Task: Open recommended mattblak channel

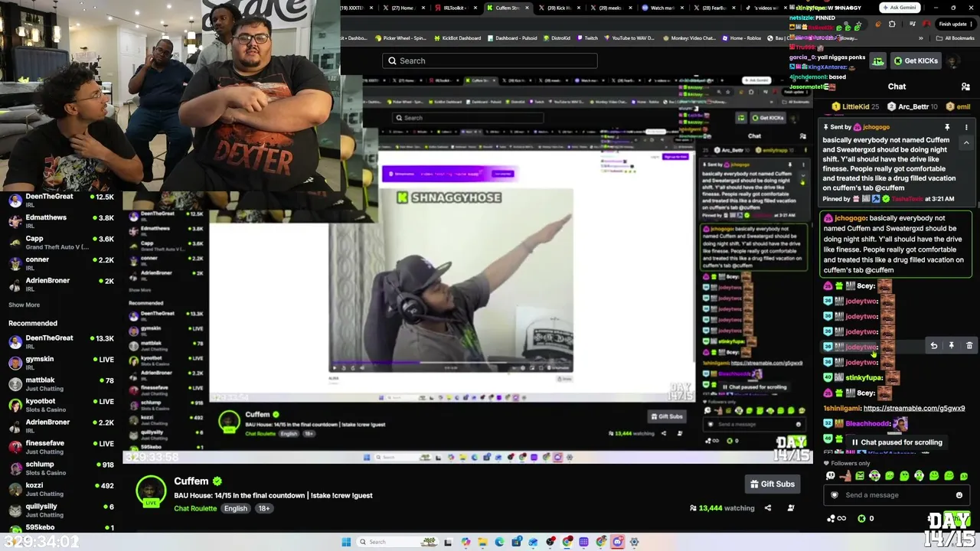Action: pyautogui.click(x=61, y=384)
